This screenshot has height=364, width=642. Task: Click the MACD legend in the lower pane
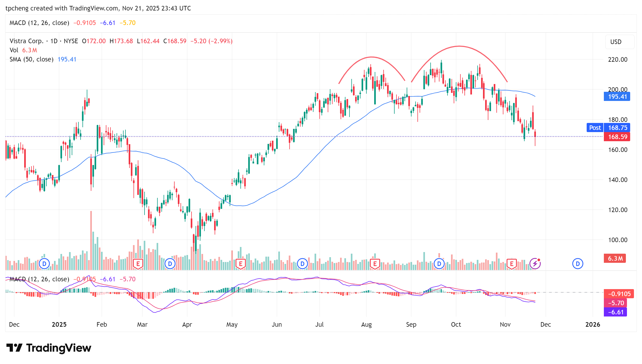point(39,279)
